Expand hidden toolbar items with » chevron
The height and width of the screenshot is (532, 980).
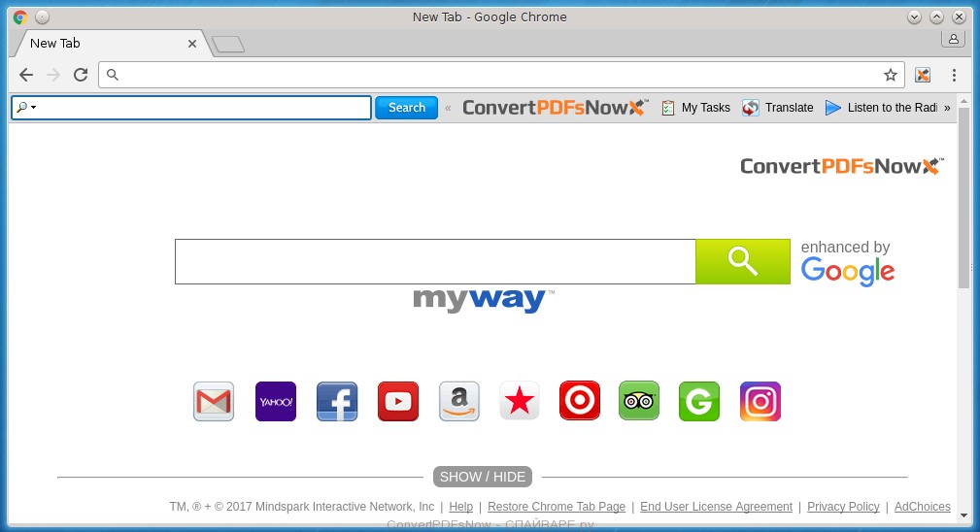pos(947,108)
